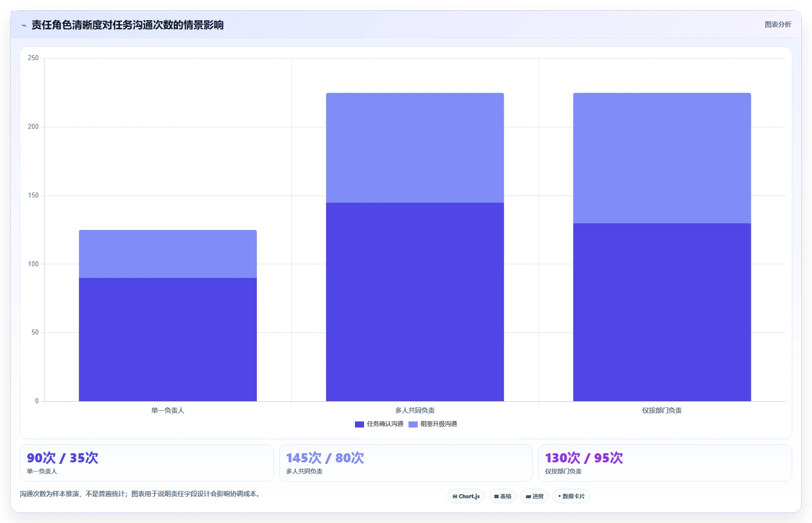Select the 进度 chip
812x523 pixels.
pyautogui.click(x=534, y=496)
